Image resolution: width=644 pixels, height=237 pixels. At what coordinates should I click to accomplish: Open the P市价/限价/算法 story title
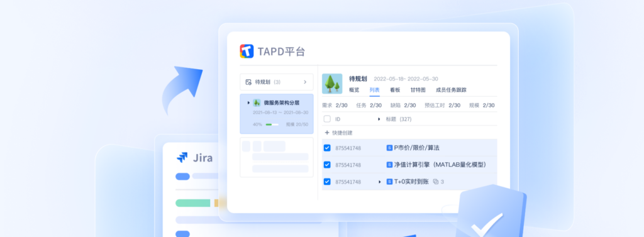(x=416, y=148)
